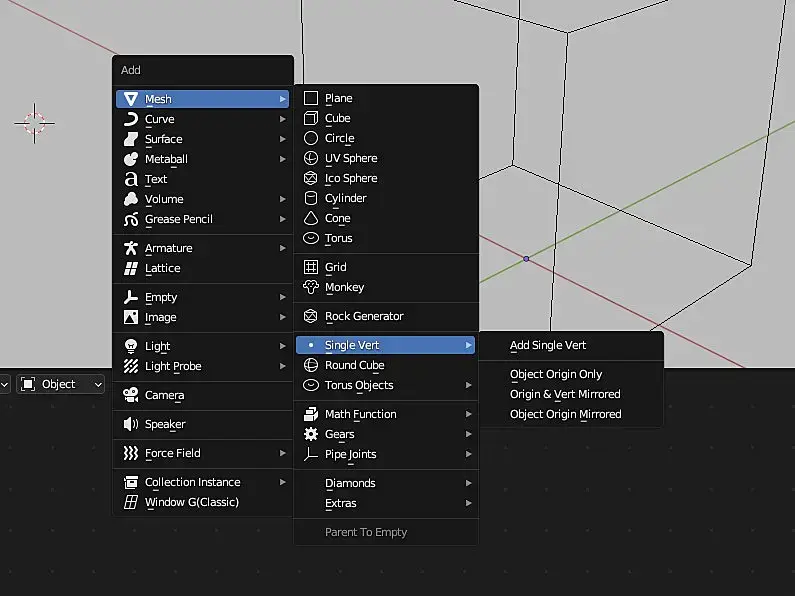
Task: Click the Volume cloud icon
Action: pyautogui.click(x=131, y=199)
